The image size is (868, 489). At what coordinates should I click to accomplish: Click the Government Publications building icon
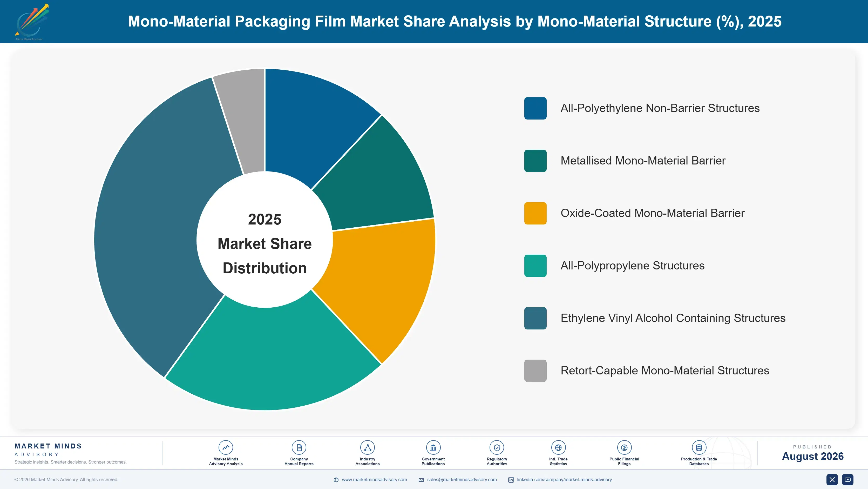(x=433, y=447)
